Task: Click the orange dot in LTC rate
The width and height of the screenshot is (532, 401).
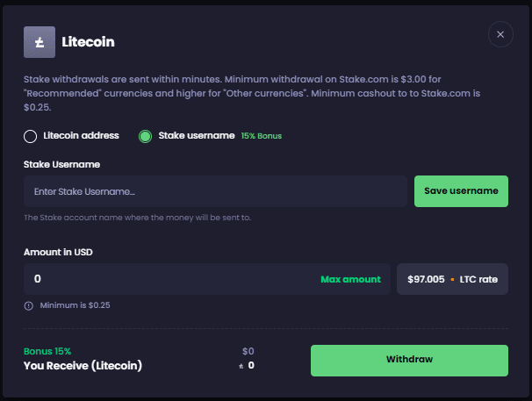Action: click(452, 279)
